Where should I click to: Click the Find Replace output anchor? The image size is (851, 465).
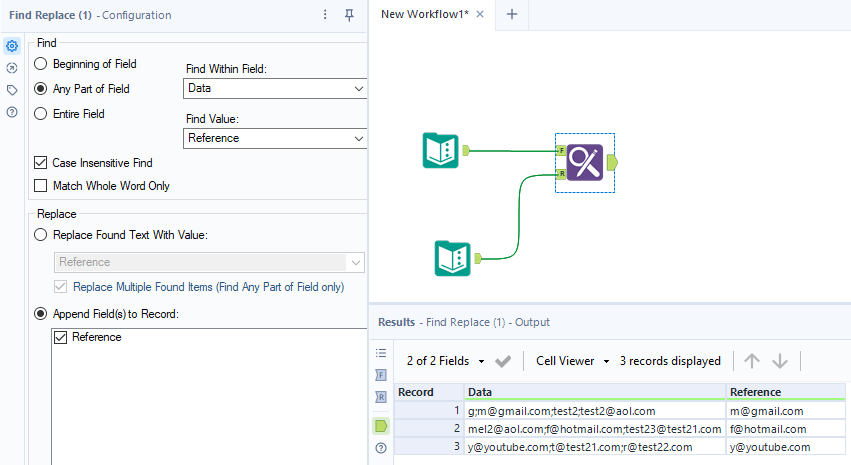(x=612, y=162)
